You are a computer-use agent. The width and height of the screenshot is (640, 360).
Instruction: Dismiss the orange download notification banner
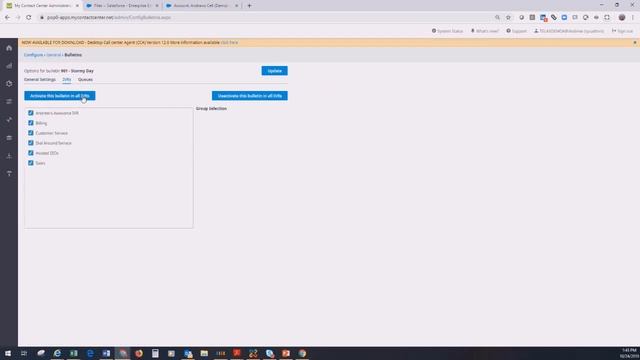pyautogui.click(x=635, y=42)
